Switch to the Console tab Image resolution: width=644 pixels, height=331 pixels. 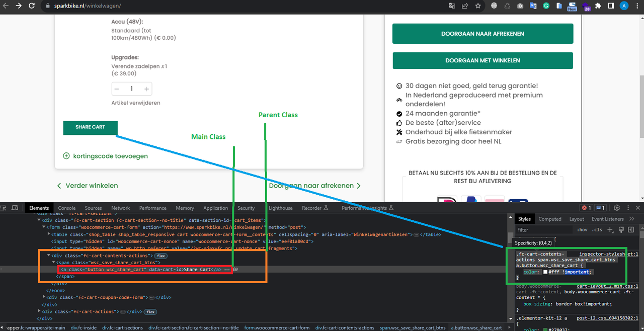point(67,208)
